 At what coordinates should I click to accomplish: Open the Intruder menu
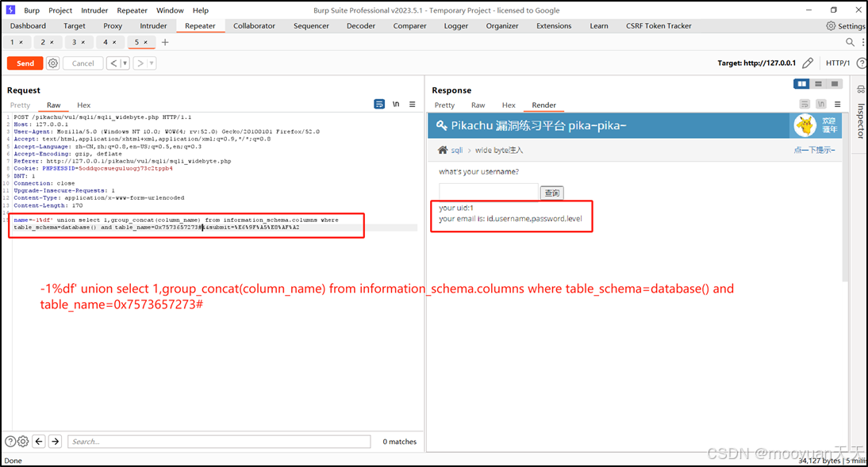click(94, 10)
